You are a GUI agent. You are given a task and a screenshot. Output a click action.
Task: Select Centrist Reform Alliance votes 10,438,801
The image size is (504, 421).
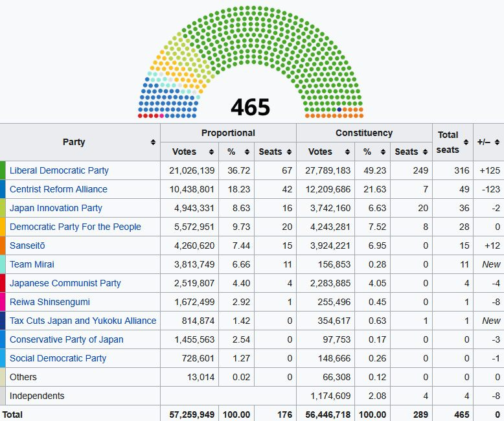coord(192,189)
